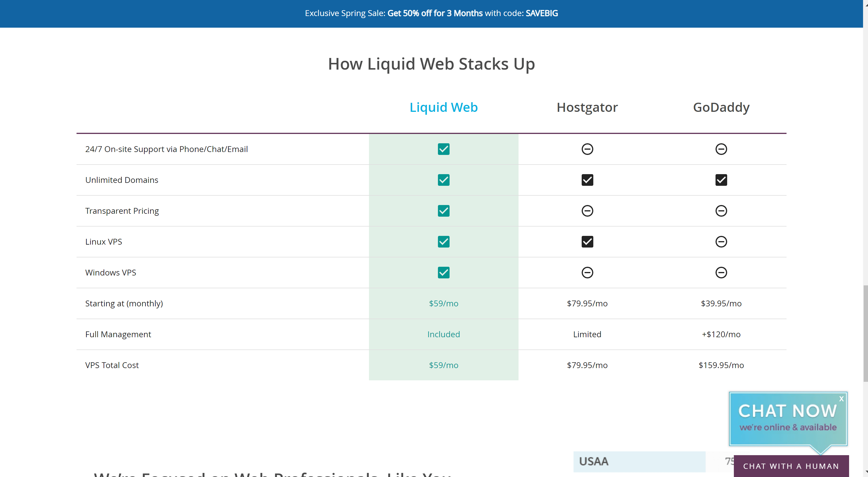
Task: Click the Liquid Web column header
Action: [x=443, y=107]
